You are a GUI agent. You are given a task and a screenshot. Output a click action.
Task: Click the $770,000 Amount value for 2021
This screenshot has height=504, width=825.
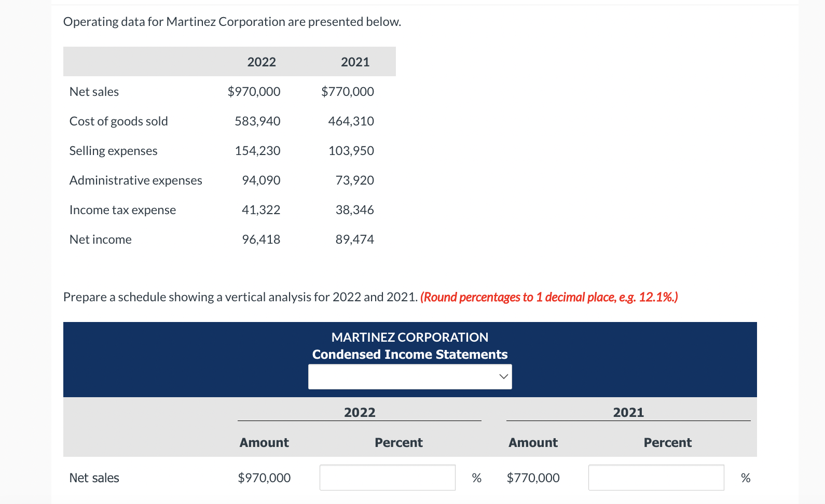pyautogui.click(x=533, y=478)
